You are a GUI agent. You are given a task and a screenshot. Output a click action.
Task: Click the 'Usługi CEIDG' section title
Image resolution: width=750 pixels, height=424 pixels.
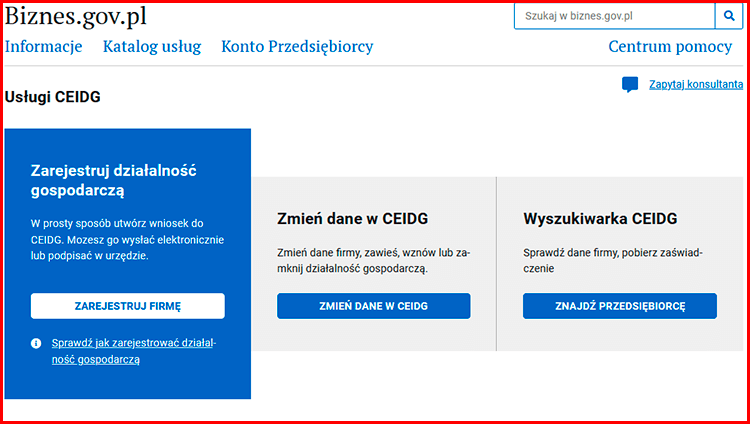click(52, 97)
